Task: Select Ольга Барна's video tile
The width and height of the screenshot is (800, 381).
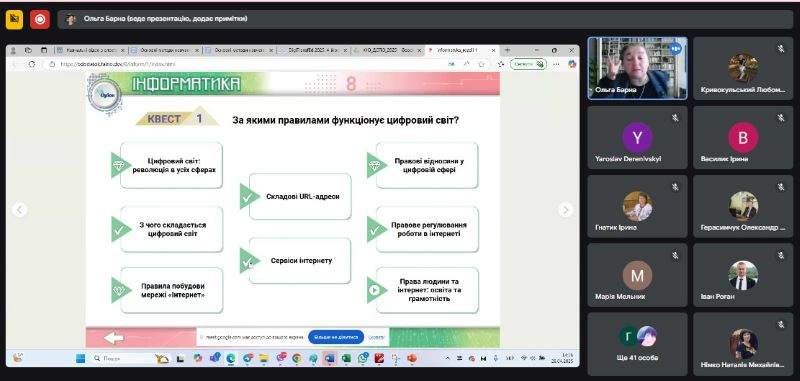Action: 637,68
